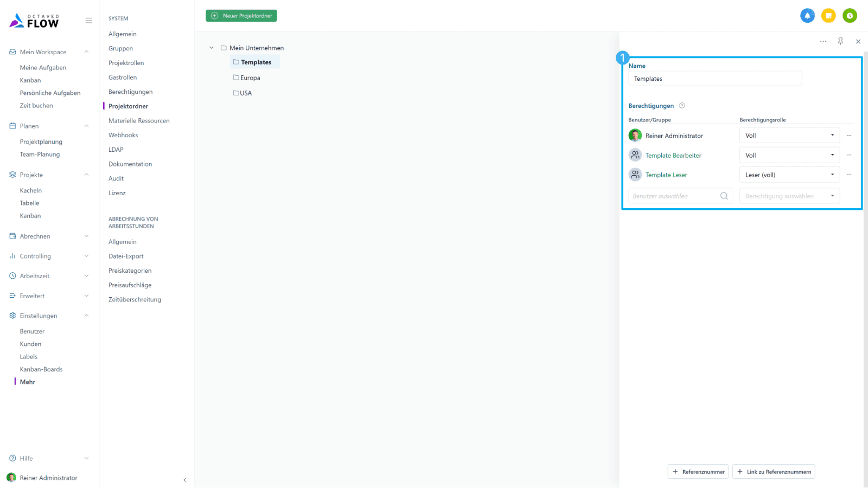
Task: Expand the Abrechnen navigation section
Action: (86, 236)
